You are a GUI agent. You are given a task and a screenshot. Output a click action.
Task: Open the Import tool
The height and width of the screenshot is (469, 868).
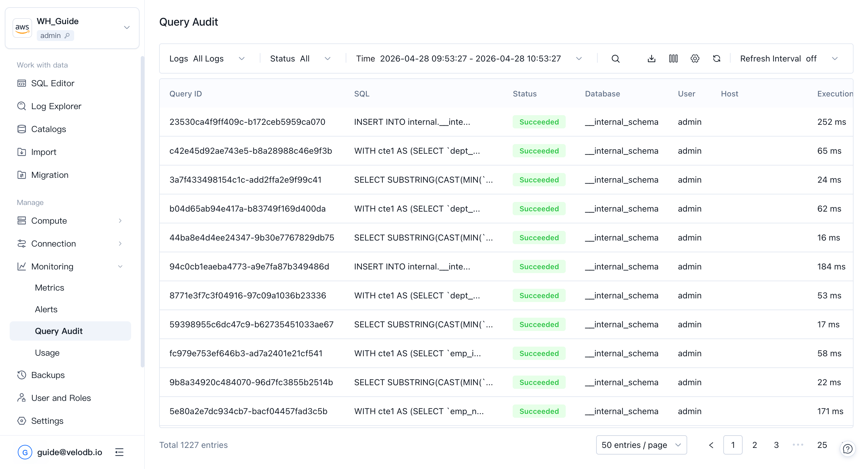[43, 152]
